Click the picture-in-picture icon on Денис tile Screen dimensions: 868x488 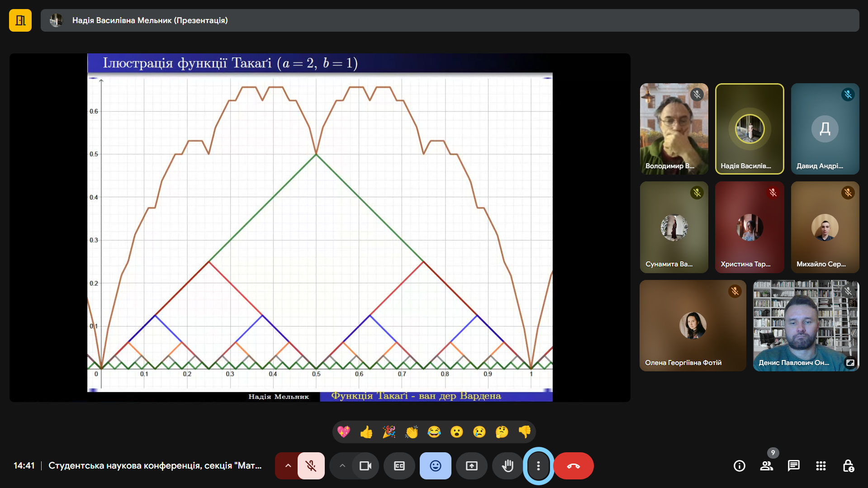point(850,363)
